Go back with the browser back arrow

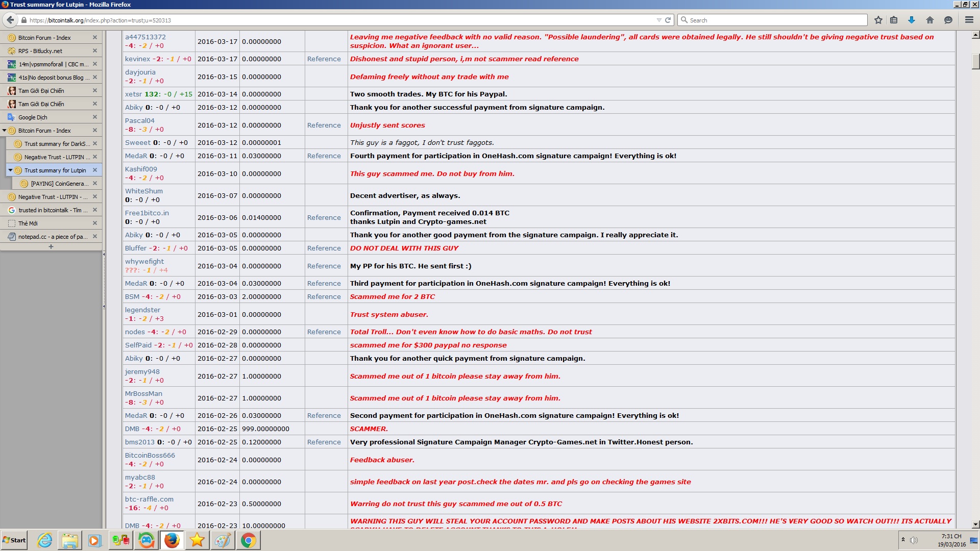(x=10, y=20)
